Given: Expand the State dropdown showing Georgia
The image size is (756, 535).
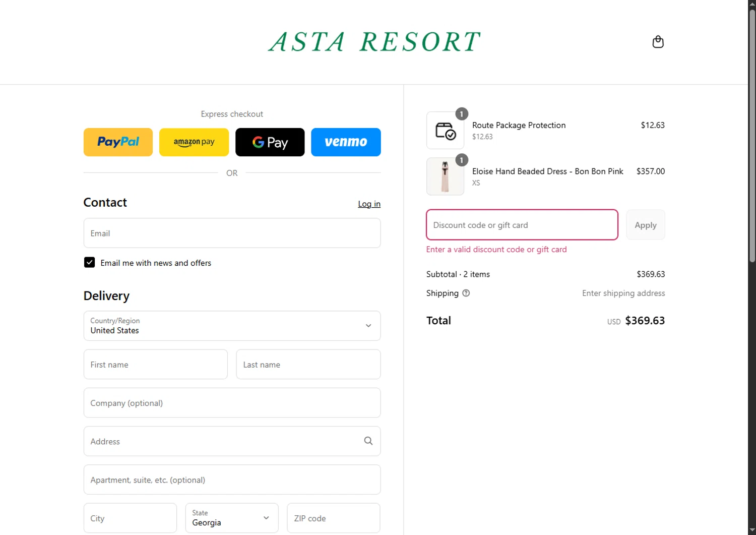Looking at the screenshot, I should click(232, 518).
